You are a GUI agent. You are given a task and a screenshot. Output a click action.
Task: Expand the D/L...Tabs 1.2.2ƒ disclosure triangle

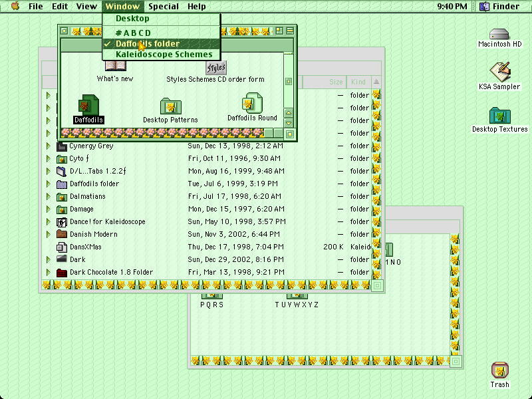[48, 172]
